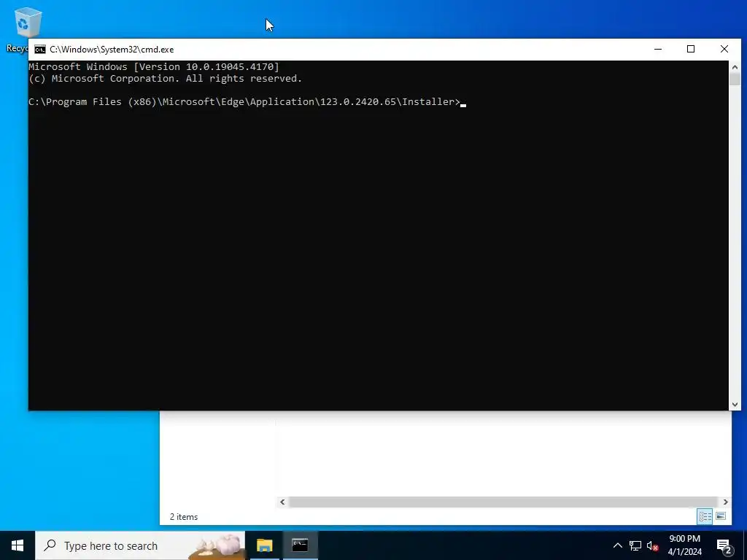
Task: Switch File Explorer to large icons view
Action: click(721, 517)
